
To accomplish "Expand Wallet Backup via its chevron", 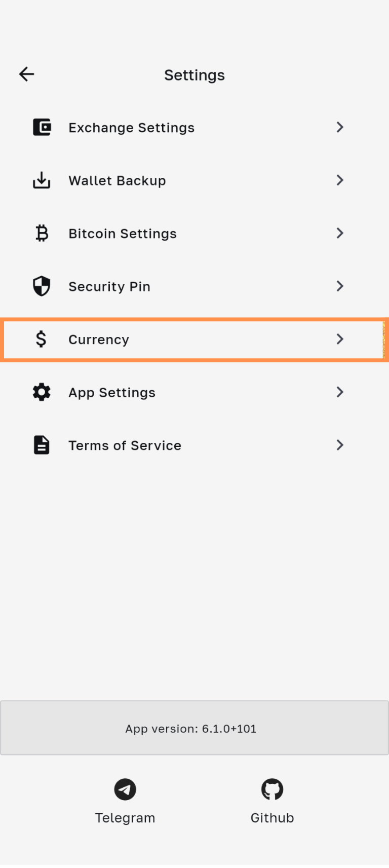I will [x=340, y=180].
